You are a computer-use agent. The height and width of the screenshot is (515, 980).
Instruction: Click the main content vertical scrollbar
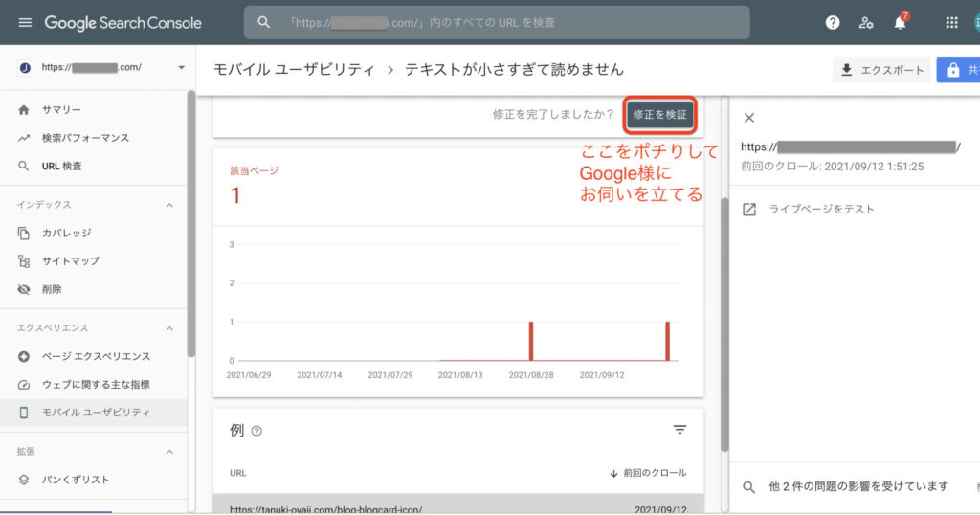click(725, 325)
